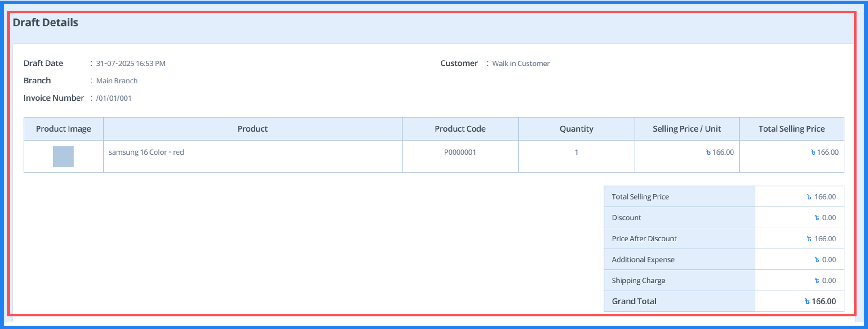Click the Product Code column header
This screenshot has width=868, height=329.
(460, 128)
